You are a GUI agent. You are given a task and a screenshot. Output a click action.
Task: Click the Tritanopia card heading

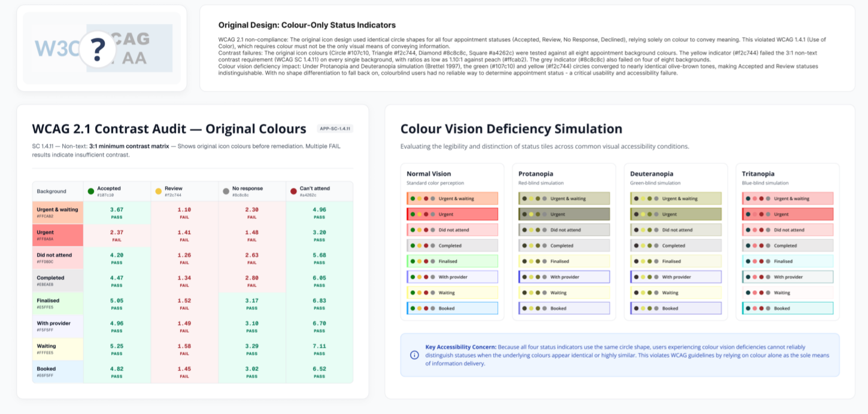click(758, 174)
